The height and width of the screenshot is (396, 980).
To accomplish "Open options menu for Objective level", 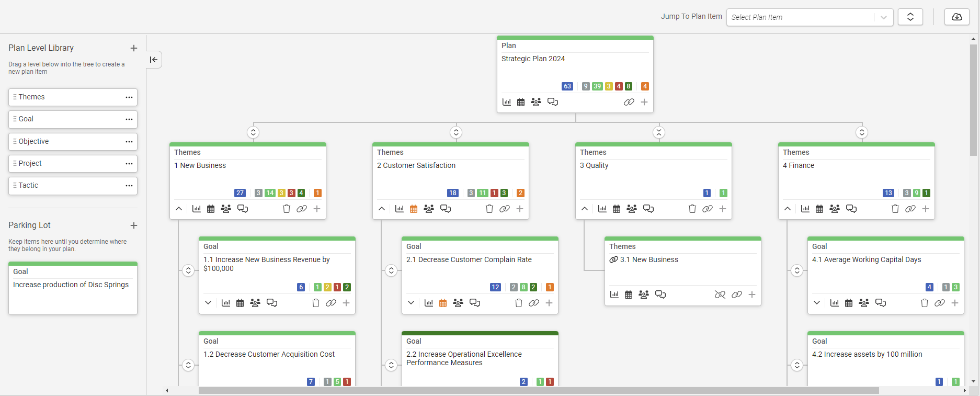I will pyautogui.click(x=129, y=142).
